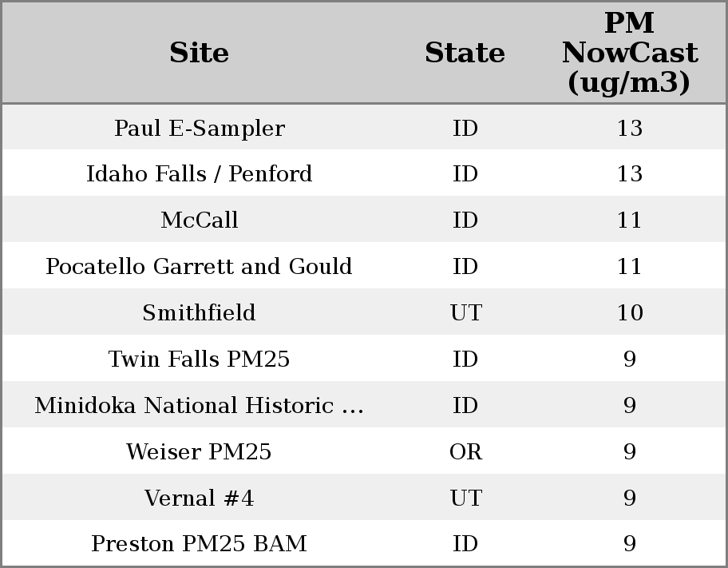The image size is (728, 568).
Task: Select the Paul E-Sampler site row
Action: click(200, 128)
